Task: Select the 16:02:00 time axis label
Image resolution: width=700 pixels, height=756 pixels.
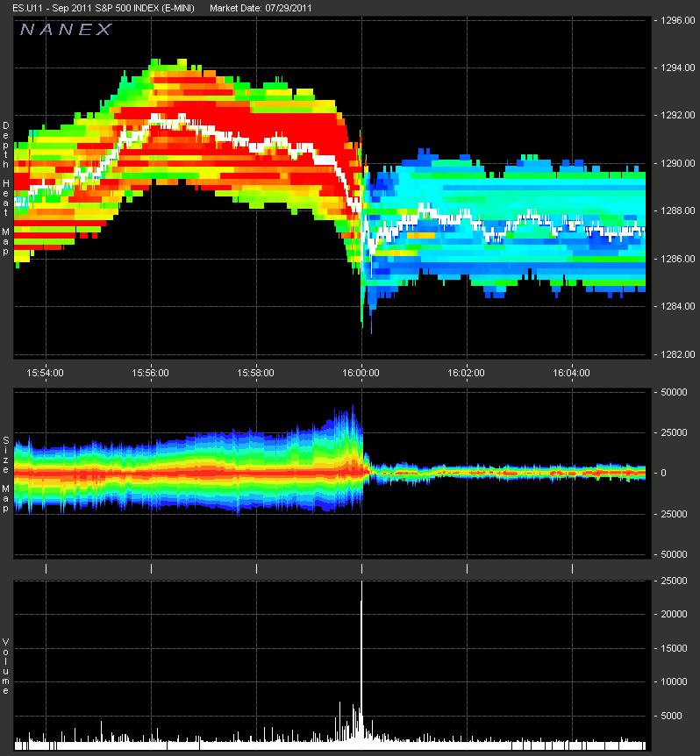Action: (466, 373)
